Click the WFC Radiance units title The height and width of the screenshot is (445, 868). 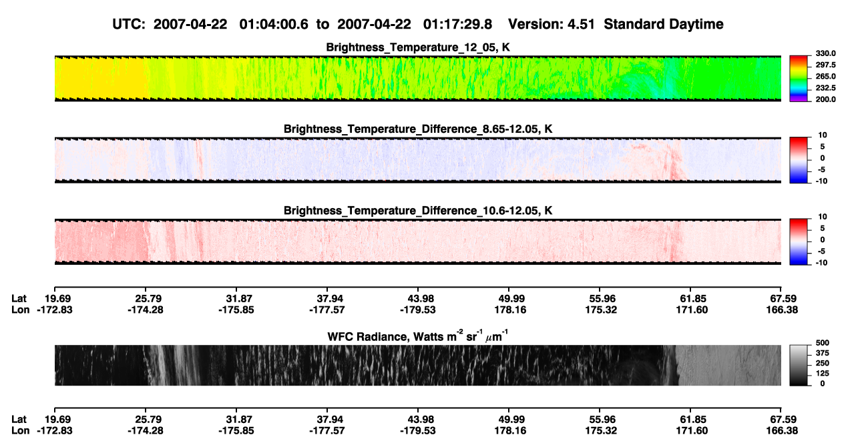tap(418, 336)
